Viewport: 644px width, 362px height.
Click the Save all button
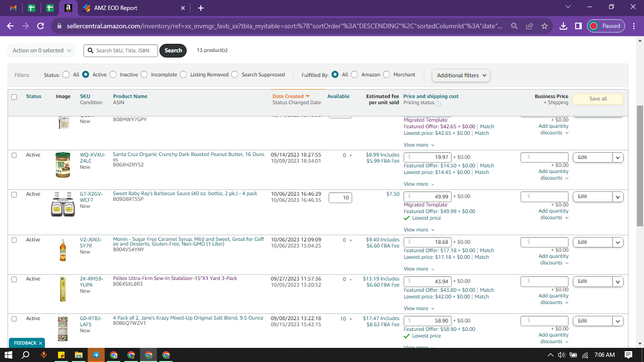pyautogui.click(x=598, y=99)
